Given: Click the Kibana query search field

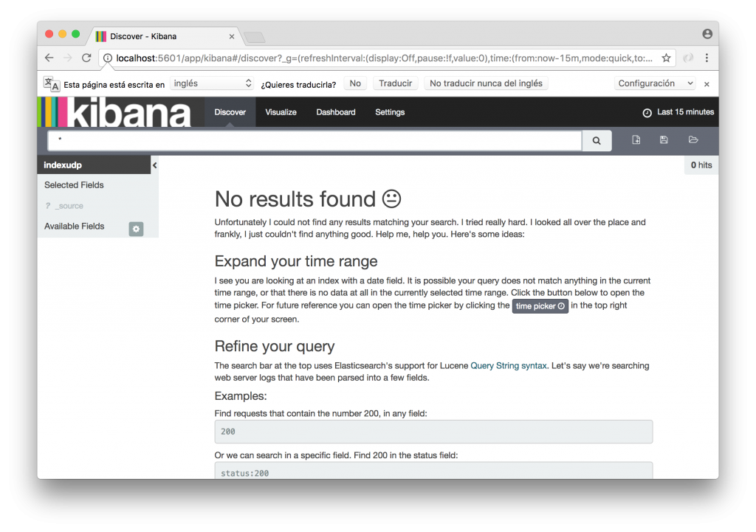Looking at the screenshot, I should 315,141.
